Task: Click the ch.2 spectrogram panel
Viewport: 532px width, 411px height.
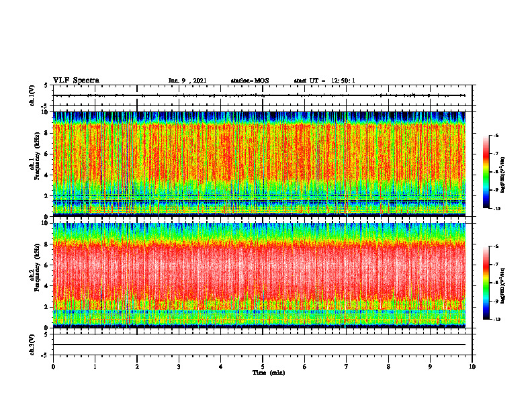Action: click(x=259, y=275)
